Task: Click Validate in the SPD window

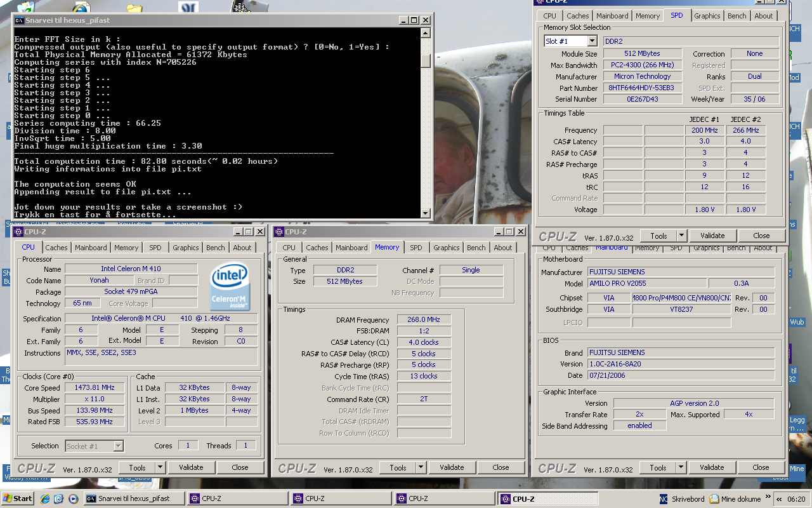Action: pyautogui.click(x=712, y=236)
